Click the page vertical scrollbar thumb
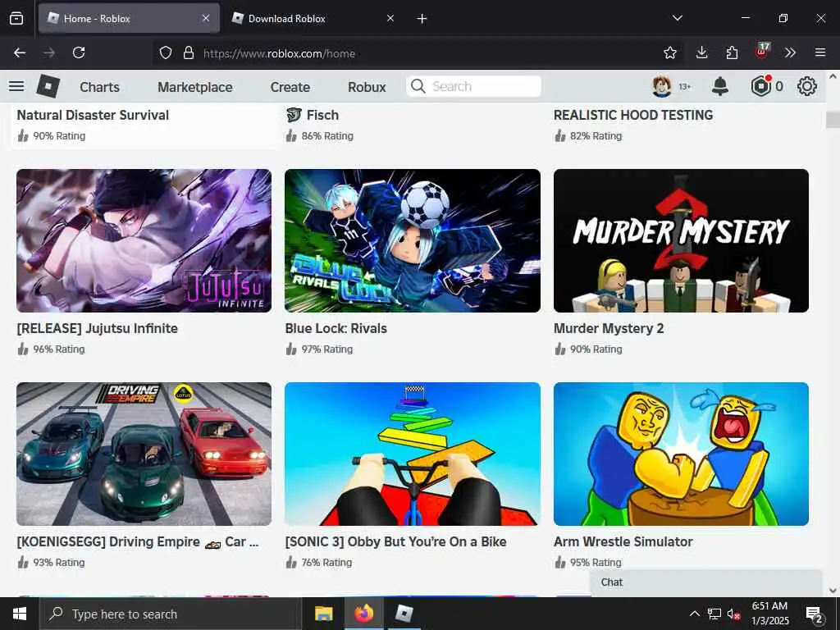Screen dimensions: 840x630 point(833,119)
